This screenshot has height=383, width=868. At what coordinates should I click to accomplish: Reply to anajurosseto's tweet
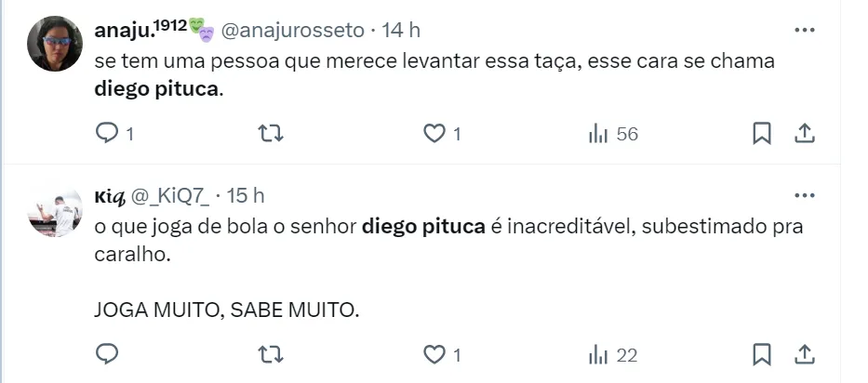108,134
